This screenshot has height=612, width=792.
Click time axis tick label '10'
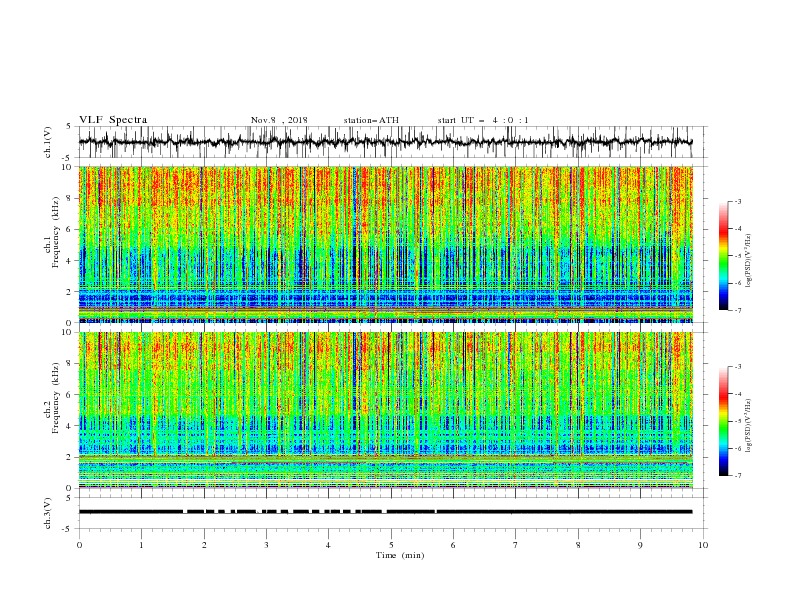703,545
